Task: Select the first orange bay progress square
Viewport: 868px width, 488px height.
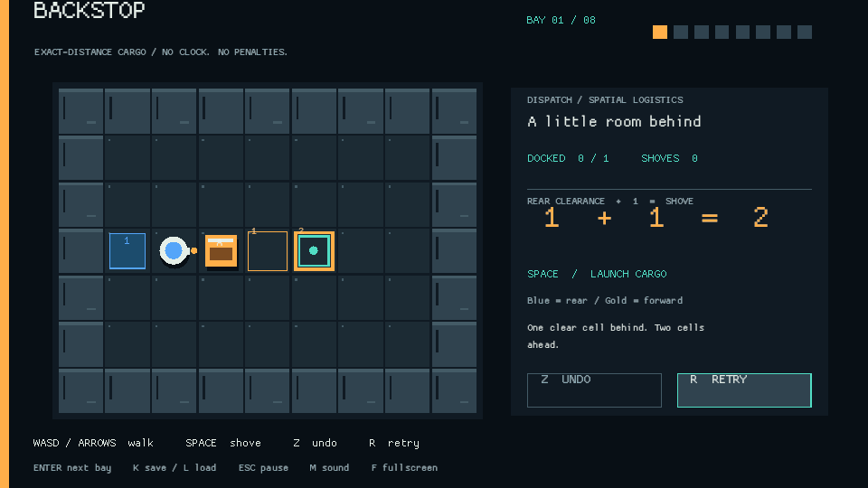Action: coord(660,33)
